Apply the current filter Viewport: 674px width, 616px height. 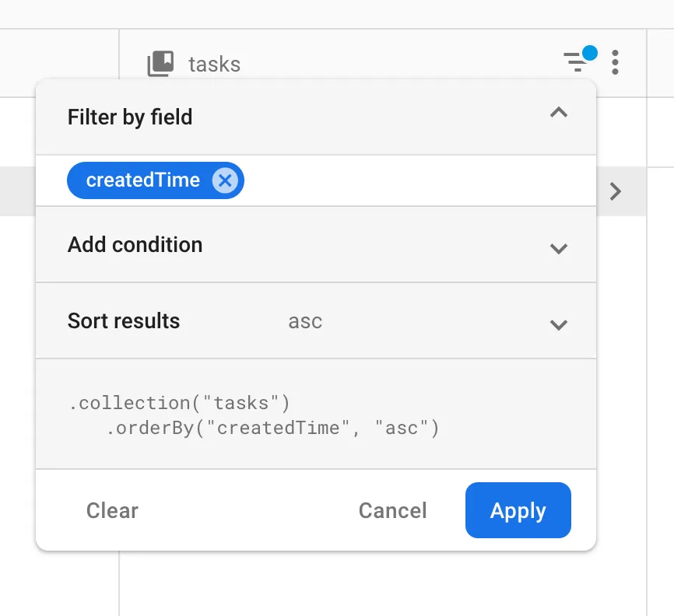(518, 510)
